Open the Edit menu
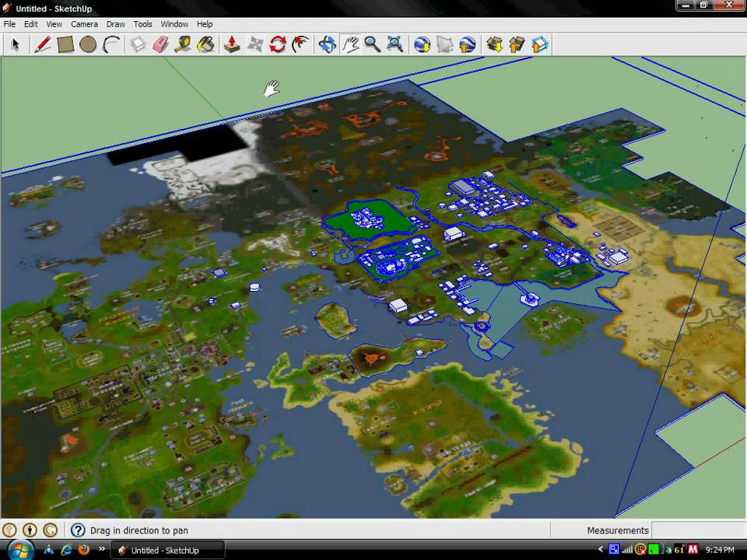 tap(31, 24)
